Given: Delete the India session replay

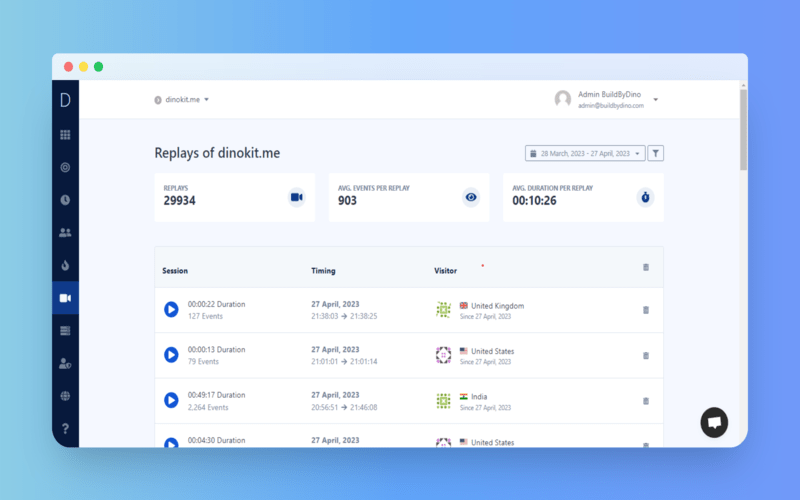Looking at the screenshot, I should [646, 401].
